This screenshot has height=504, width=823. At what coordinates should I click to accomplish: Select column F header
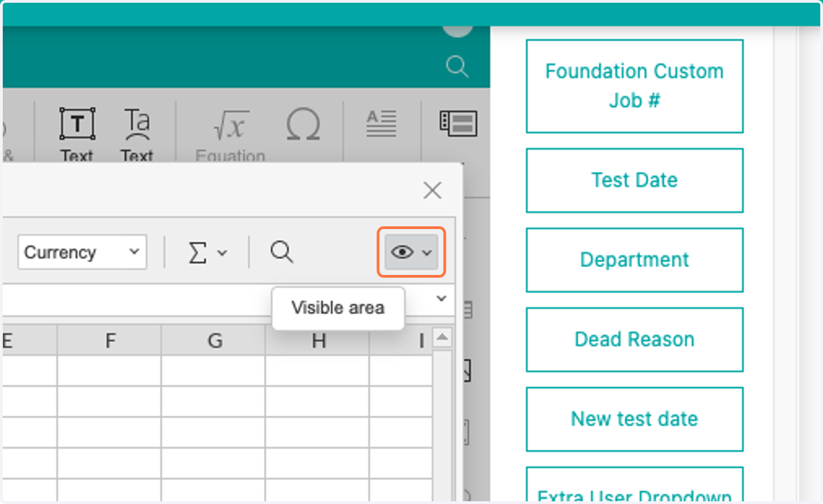pyautogui.click(x=110, y=340)
